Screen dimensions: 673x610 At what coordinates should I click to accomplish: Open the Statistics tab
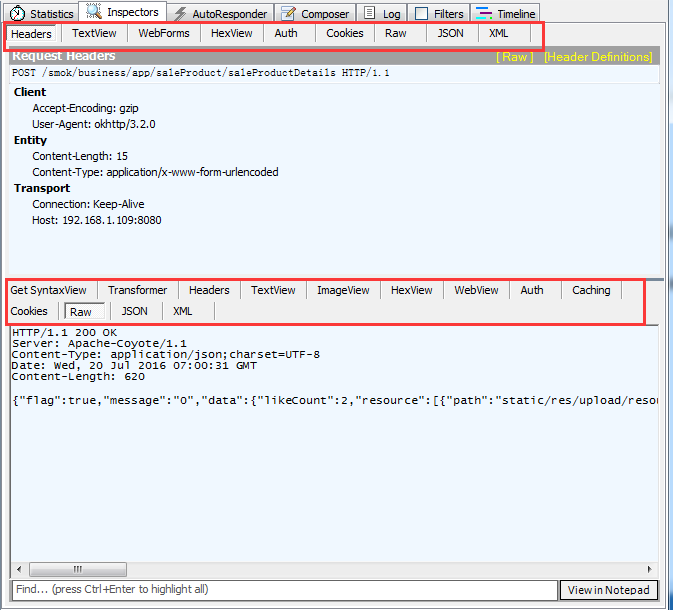coord(42,14)
